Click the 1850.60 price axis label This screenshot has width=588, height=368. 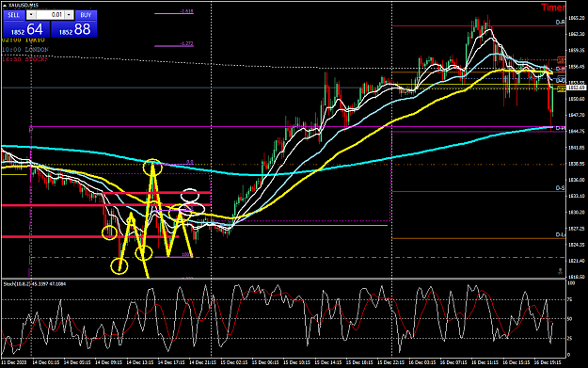coord(576,99)
